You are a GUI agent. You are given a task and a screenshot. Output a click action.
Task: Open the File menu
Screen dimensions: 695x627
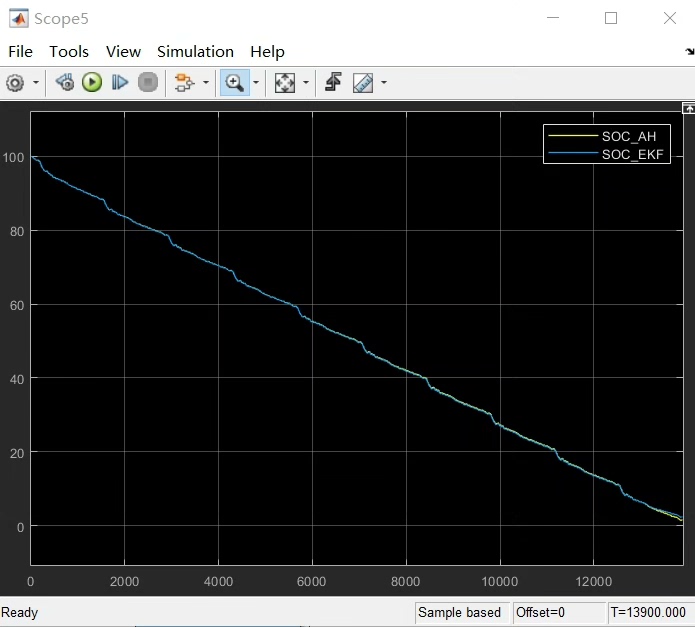pyautogui.click(x=20, y=52)
